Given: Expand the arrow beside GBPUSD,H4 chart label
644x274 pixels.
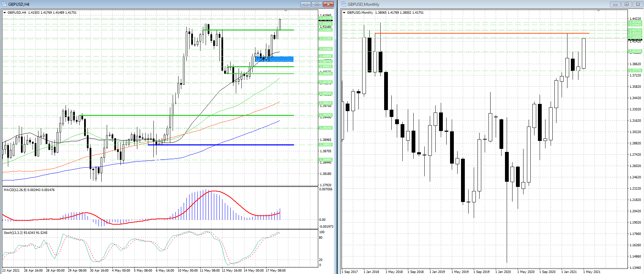Looking at the screenshot, I should click(x=5, y=13).
